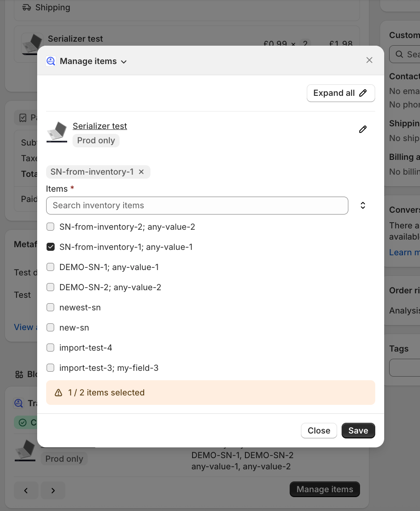Image resolution: width=420 pixels, height=511 pixels.
Task: Click the Search inventory items field
Action: 197,206
